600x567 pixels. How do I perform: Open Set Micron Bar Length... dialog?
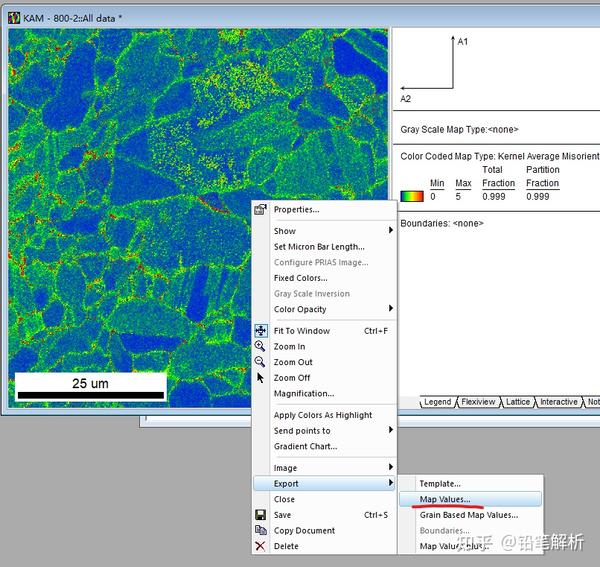319,247
